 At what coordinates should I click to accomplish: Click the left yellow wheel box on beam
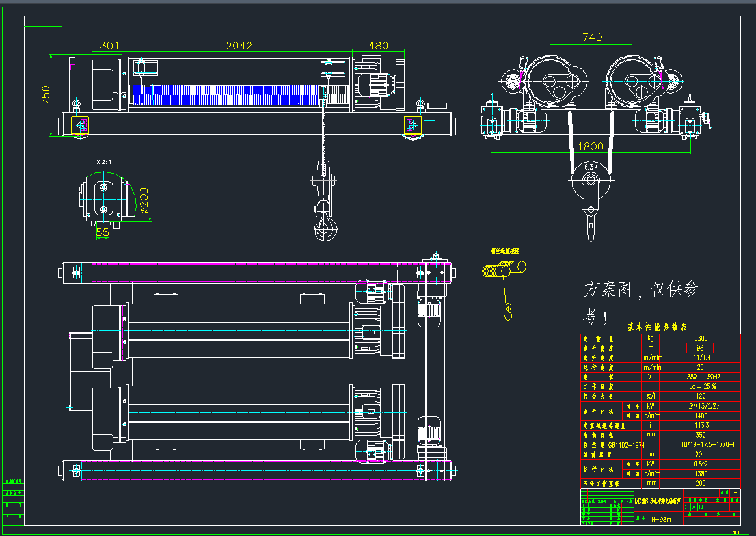tap(80, 124)
